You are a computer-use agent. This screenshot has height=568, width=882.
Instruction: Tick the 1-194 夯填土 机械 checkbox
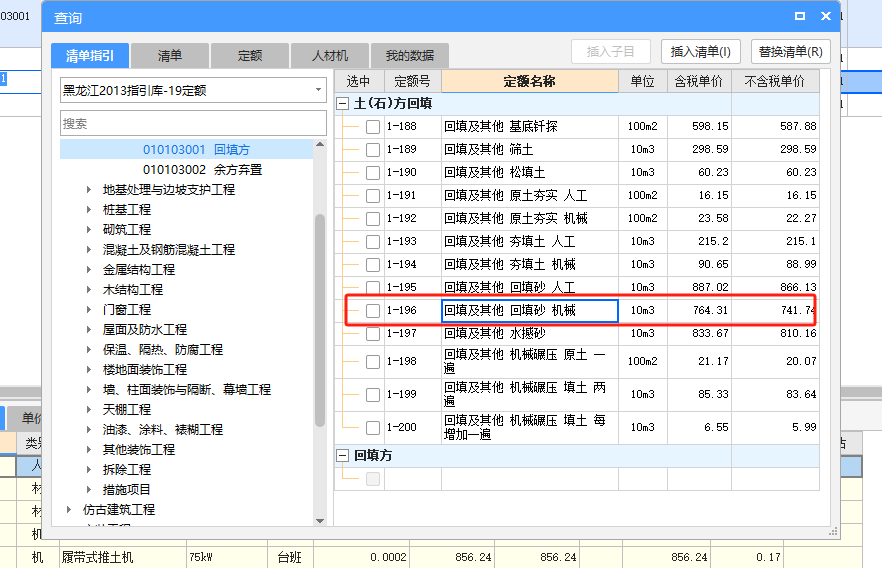372,265
